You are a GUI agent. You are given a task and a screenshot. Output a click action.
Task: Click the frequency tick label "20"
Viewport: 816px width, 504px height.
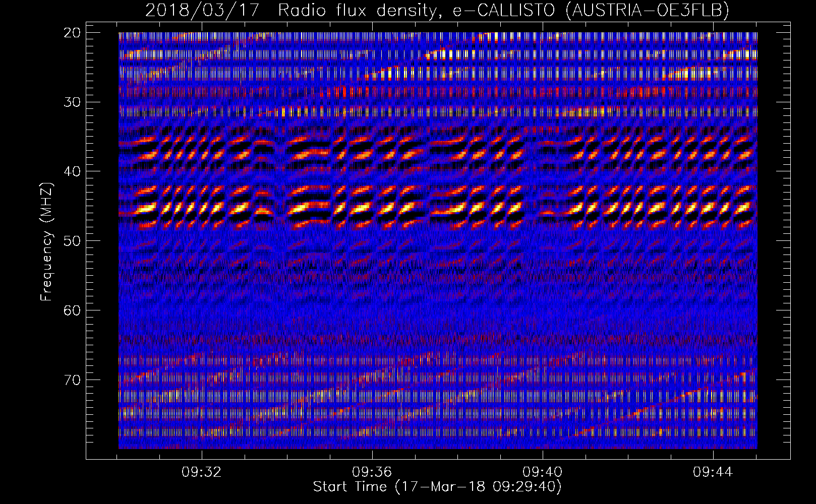pos(73,33)
